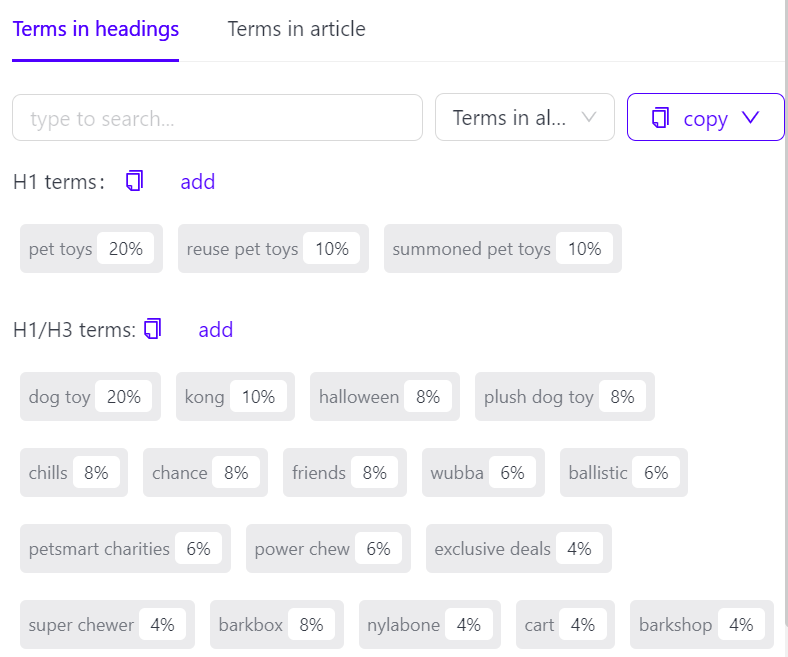Switch to the Terms in article tab
This screenshot has width=788, height=657.
[x=296, y=29]
